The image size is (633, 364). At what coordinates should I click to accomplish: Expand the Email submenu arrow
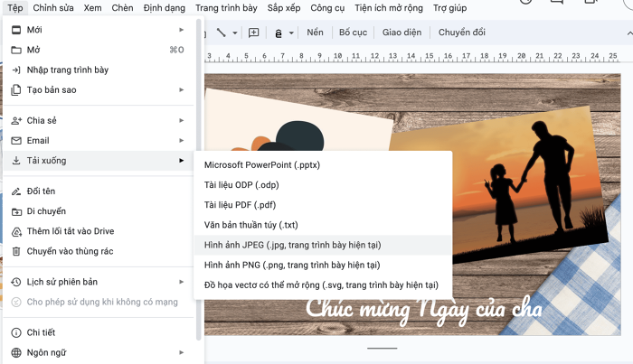(181, 141)
